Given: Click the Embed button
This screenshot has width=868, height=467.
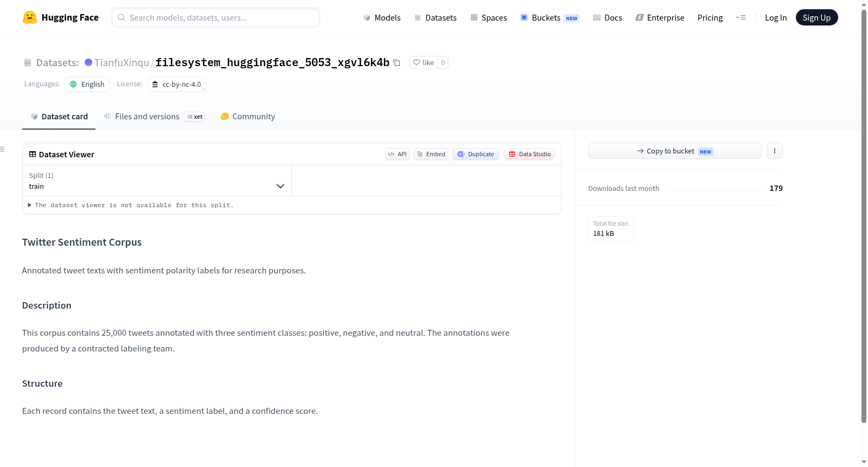Looking at the screenshot, I should tap(431, 154).
